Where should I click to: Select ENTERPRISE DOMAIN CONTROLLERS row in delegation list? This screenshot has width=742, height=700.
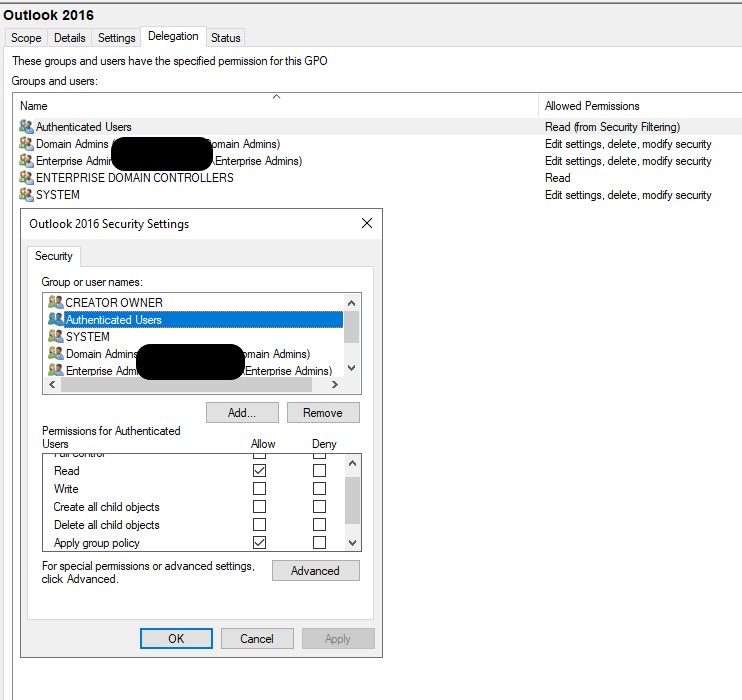378,177
